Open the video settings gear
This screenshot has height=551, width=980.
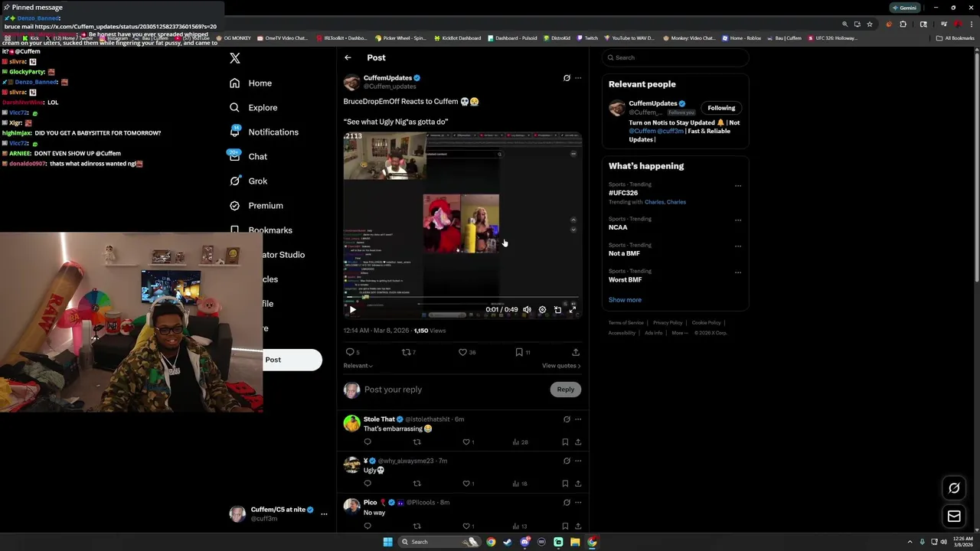tap(542, 310)
